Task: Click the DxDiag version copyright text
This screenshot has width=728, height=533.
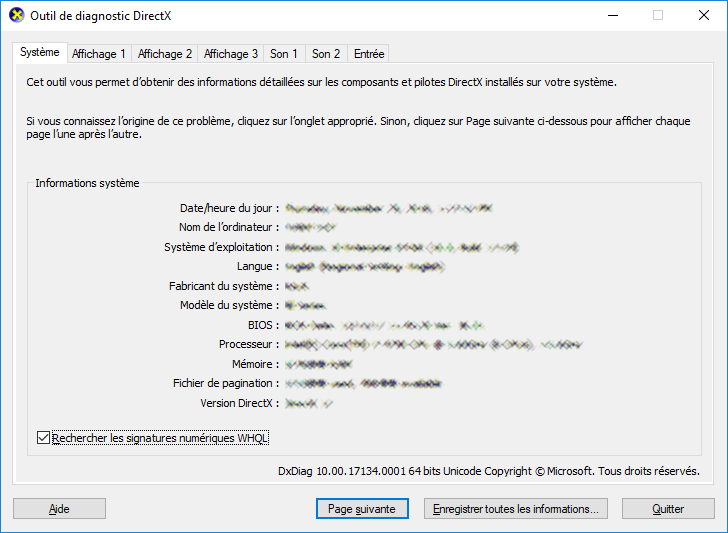Action: (488, 471)
